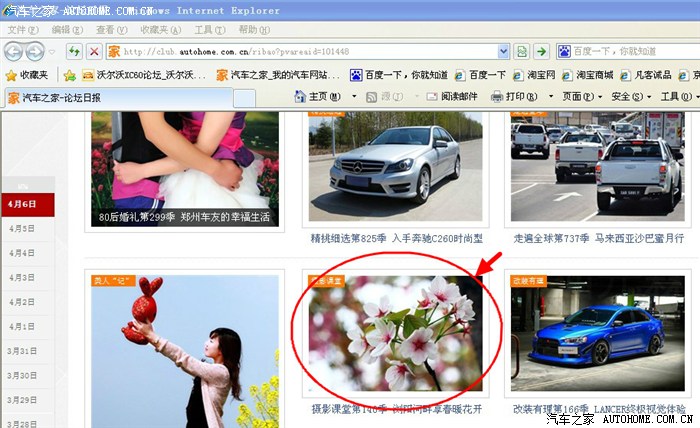Expand the 安全 safety menu dropdown
700x428 pixels.
(x=650, y=97)
